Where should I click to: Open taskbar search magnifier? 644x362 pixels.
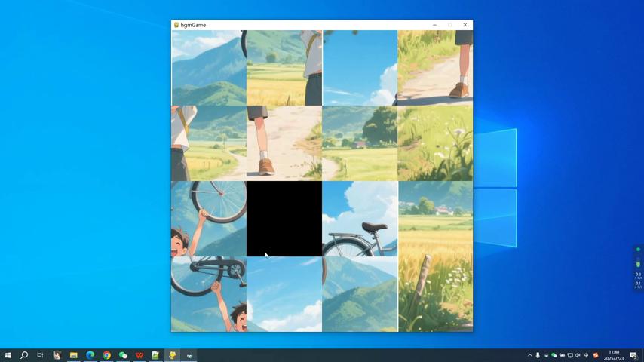pos(24,355)
